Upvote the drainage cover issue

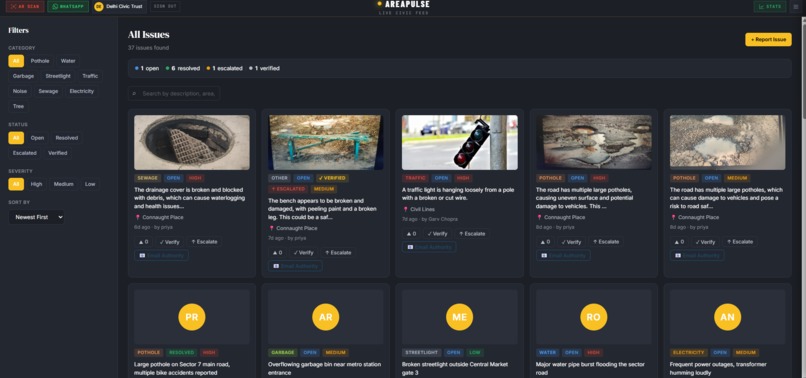click(x=143, y=242)
